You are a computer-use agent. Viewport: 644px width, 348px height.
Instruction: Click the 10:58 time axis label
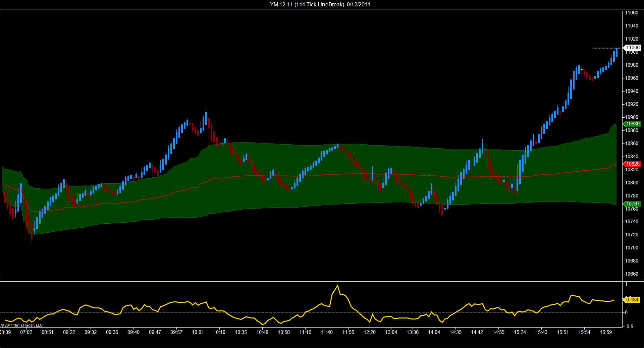[284, 332]
